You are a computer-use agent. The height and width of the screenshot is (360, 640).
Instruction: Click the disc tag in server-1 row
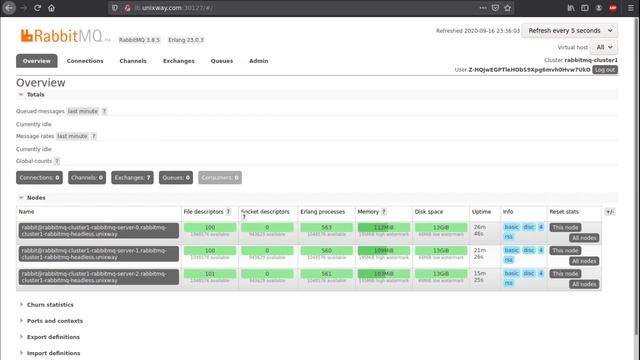[529, 250]
